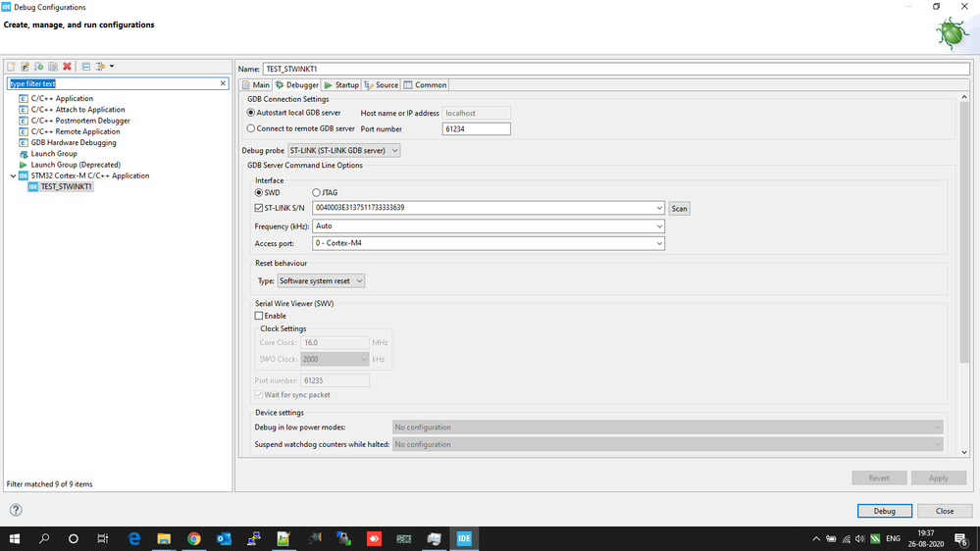
Task: Click the red app icon in taskbar
Action: (374, 538)
